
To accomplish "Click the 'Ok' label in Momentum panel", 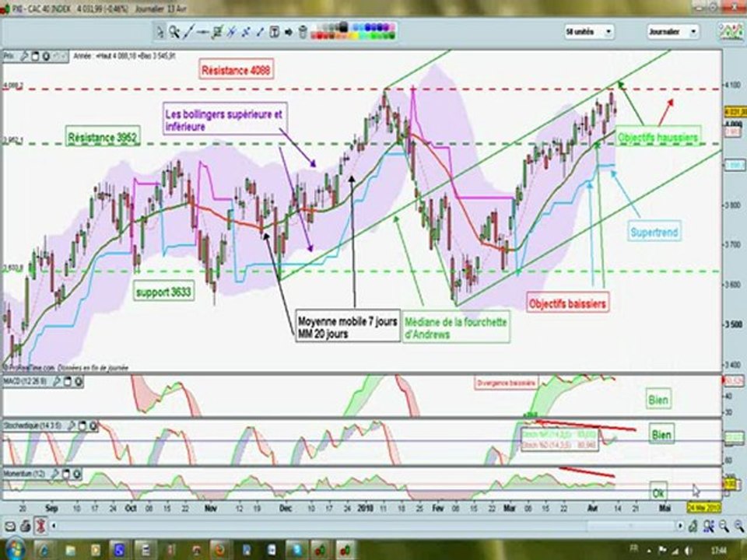I will click(658, 493).
